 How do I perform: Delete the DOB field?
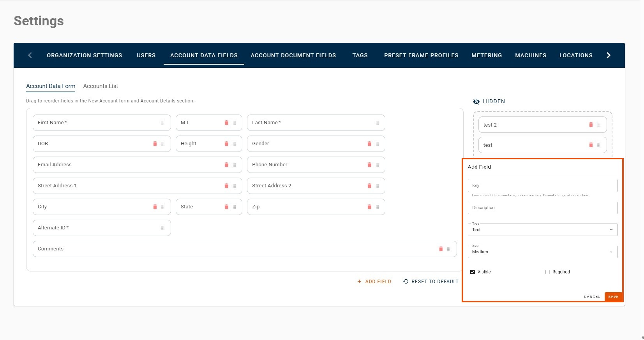pos(155,144)
